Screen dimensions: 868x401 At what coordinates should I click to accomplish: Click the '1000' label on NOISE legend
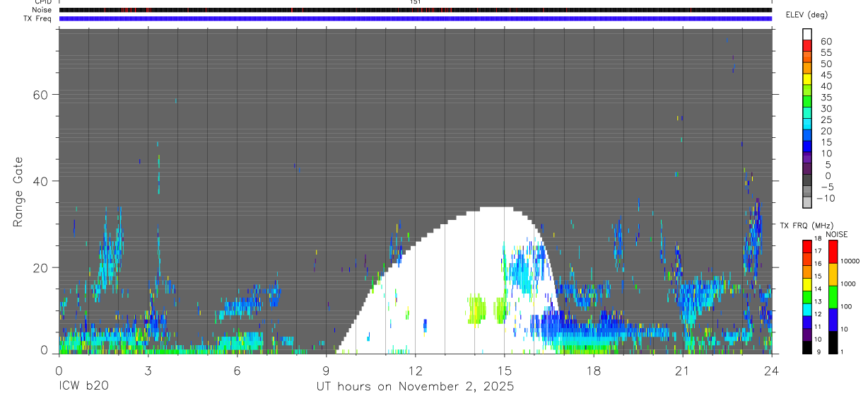point(847,284)
